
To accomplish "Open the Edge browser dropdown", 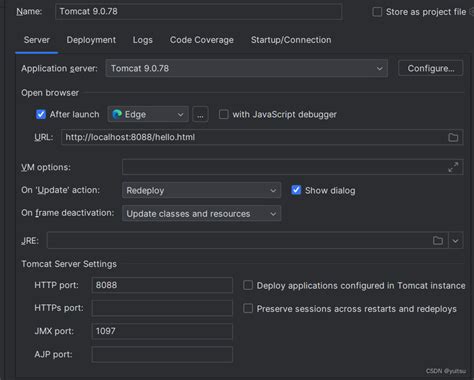I will point(148,114).
